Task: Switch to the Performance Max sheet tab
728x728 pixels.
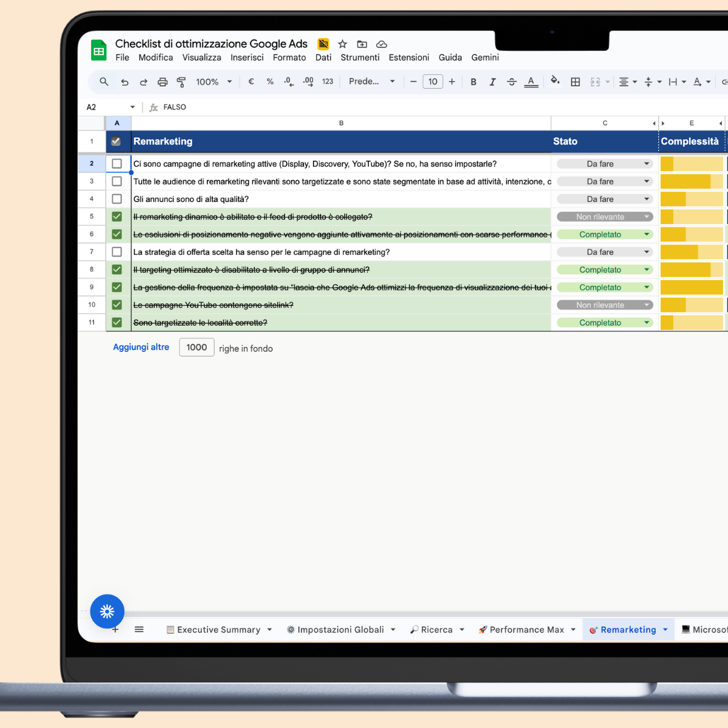Action: pyautogui.click(x=526, y=630)
